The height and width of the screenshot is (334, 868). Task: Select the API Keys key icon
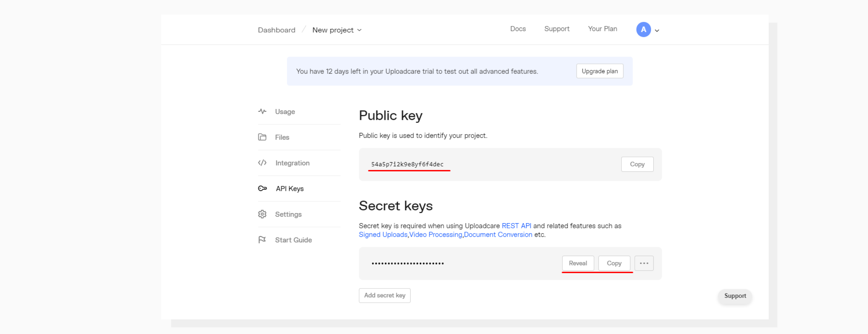pos(262,188)
